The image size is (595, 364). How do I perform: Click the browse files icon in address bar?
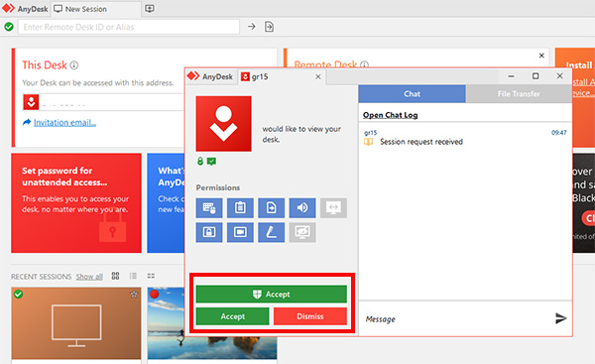269,27
